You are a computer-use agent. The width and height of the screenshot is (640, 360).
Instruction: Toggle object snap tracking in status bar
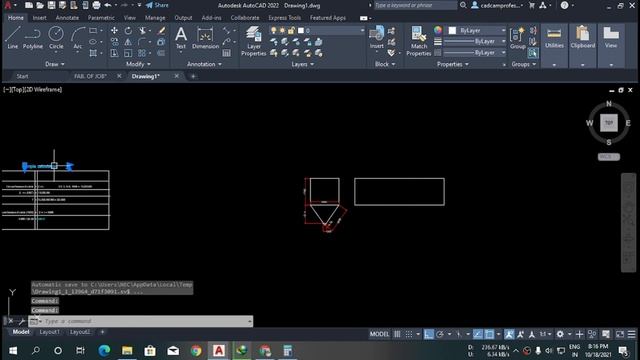(x=478, y=334)
